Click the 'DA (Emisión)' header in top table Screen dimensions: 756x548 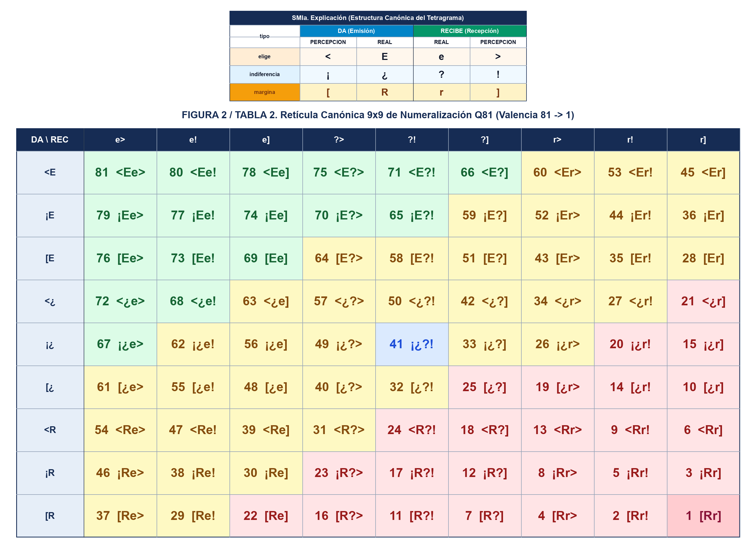pos(356,31)
